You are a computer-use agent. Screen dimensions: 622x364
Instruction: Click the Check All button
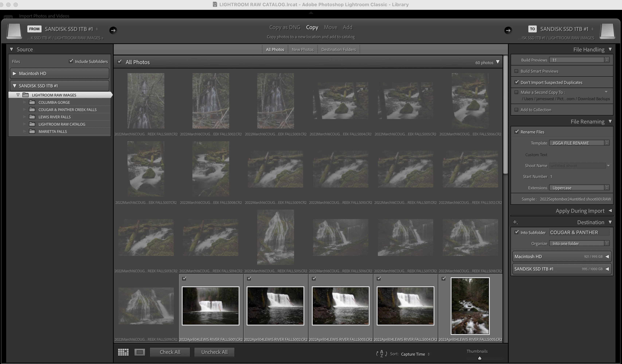(170, 352)
